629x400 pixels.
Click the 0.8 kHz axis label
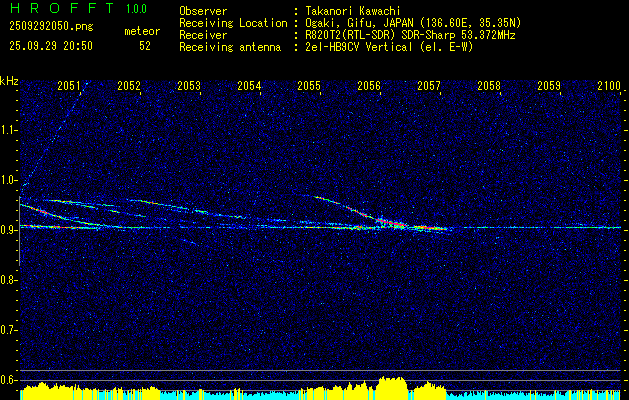tap(9, 280)
